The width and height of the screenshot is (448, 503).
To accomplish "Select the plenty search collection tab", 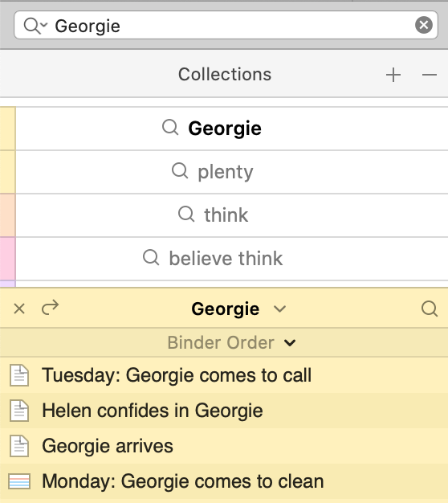I will [x=232, y=172].
